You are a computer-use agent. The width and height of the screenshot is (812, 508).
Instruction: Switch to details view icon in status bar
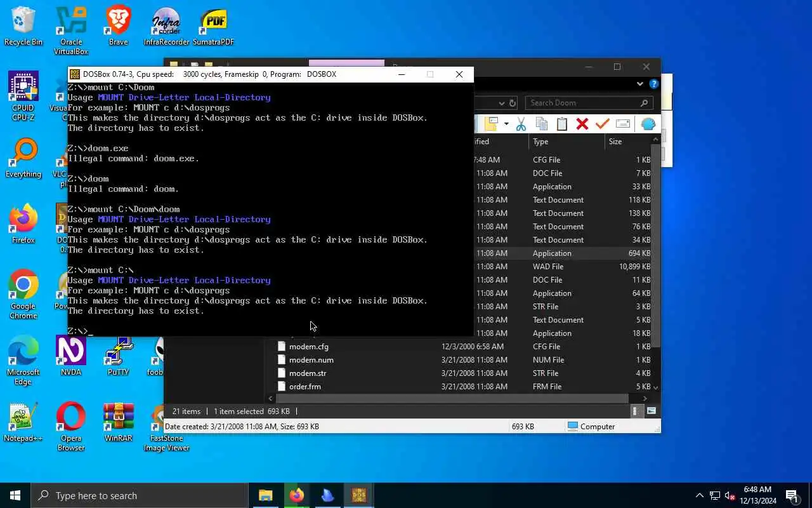point(636,411)
